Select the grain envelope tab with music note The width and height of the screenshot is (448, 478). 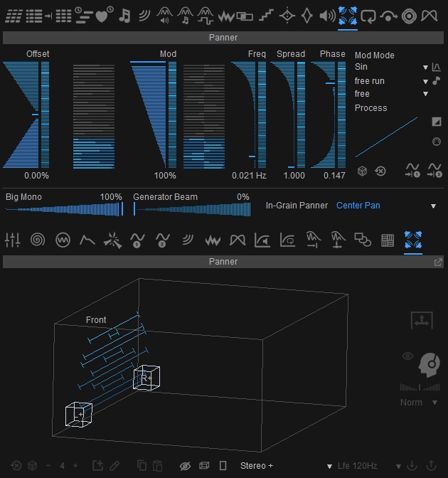[185, 16]
